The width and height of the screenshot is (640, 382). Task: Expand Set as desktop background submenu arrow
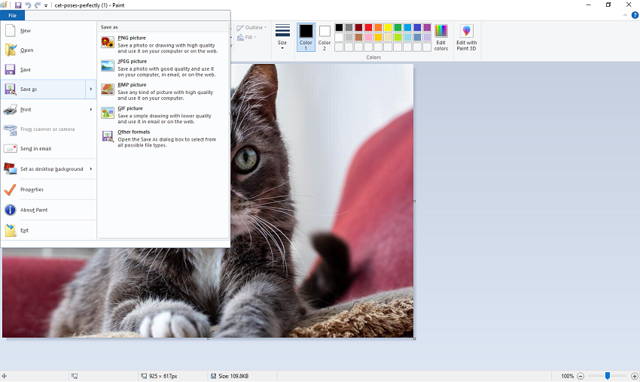click(x=91, y=169)
